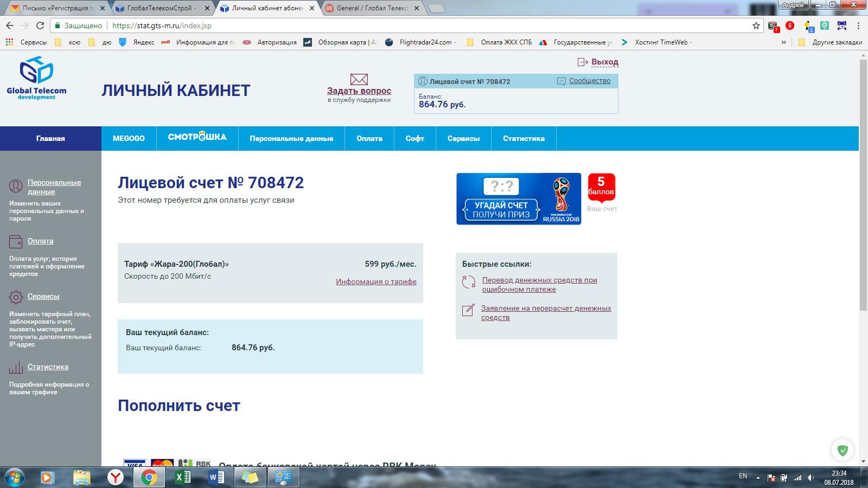This screenshot has width=868, height=488.
Task: Click the wallet icon beside Оплата in sidebar
Action: (16, 241)
